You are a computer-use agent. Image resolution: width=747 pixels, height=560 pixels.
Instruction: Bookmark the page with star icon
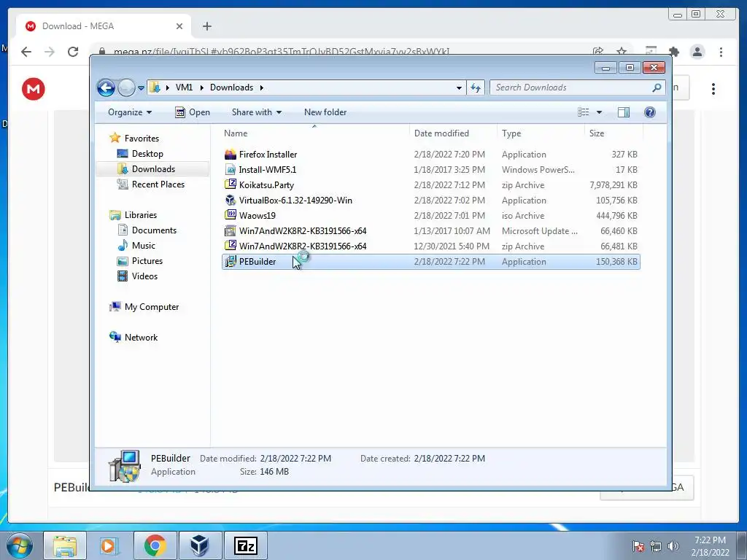pyautogui.click(x=622, y=51)
